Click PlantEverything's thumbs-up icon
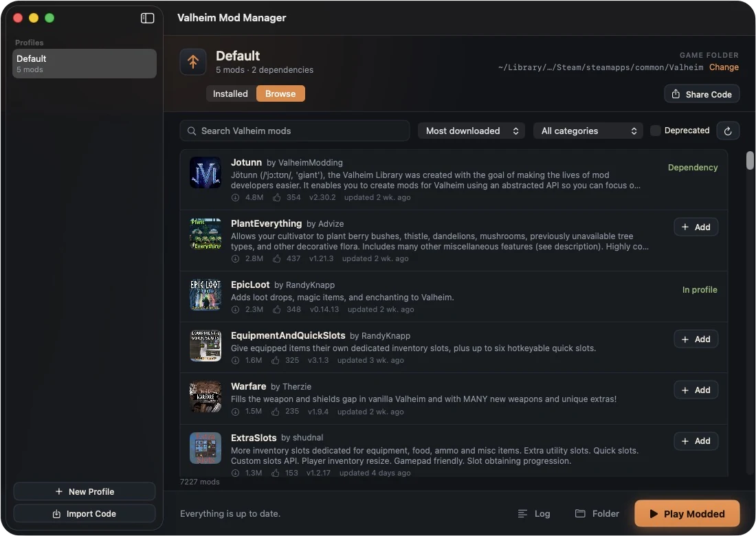The width and height of the screenshot is (756, 536). click(277, 259)
